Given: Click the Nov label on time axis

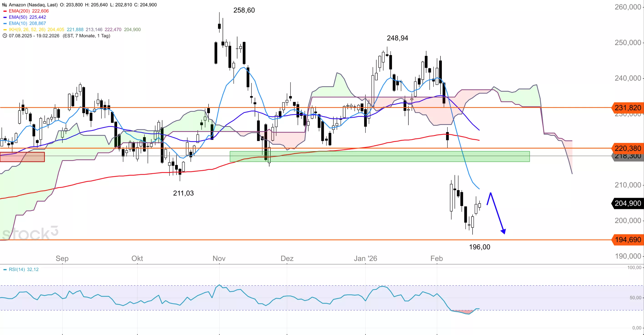Looking at the screenshot, I should click(x=219, y=258).
